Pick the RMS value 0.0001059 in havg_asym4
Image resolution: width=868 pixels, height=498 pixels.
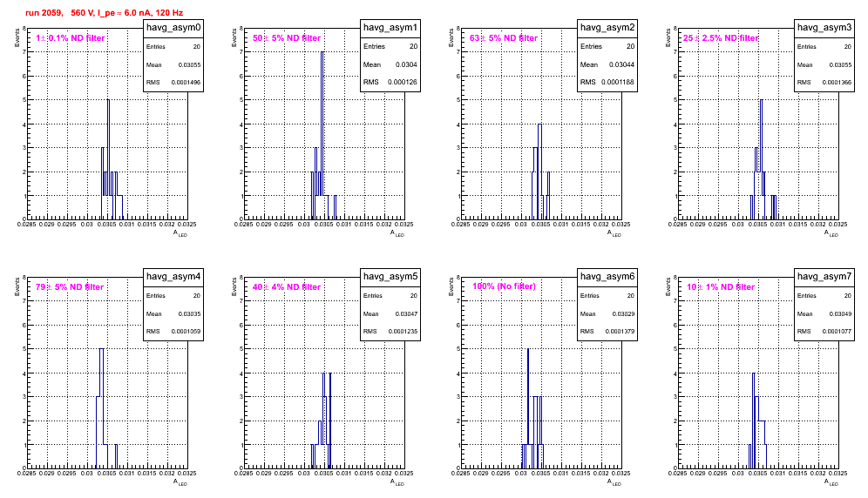click(x=186, y=332)
